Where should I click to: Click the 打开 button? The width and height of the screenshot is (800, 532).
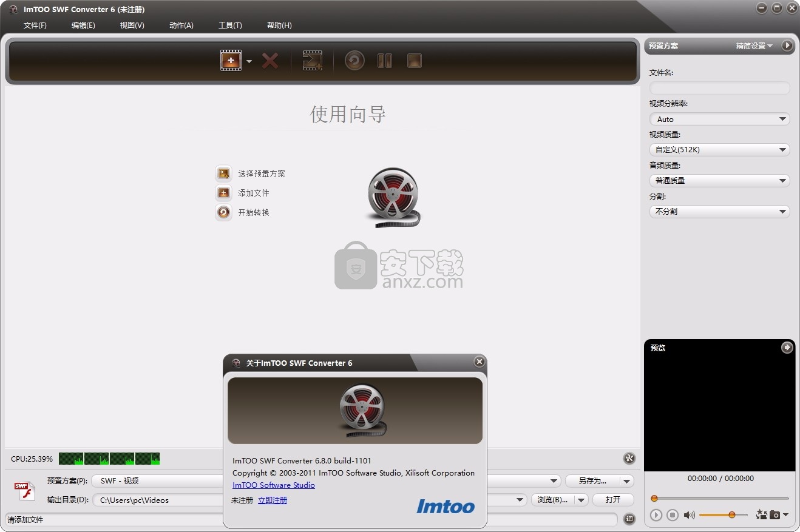[613, 500]
